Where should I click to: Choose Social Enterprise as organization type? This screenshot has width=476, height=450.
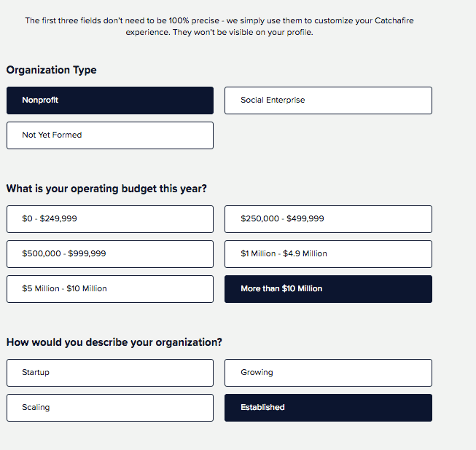[328, 100]
